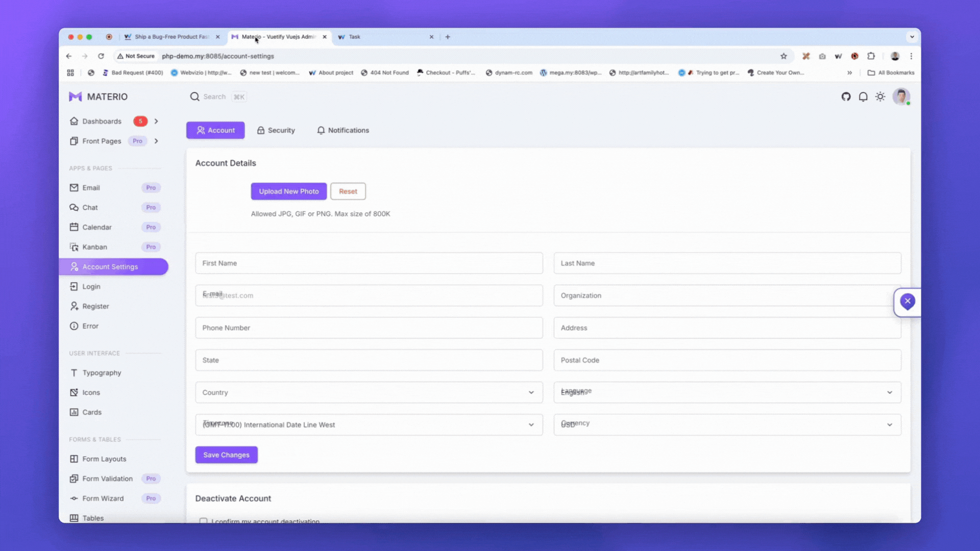Reload the page with the refresh icon
980x551 pixels.
[101, 56]
